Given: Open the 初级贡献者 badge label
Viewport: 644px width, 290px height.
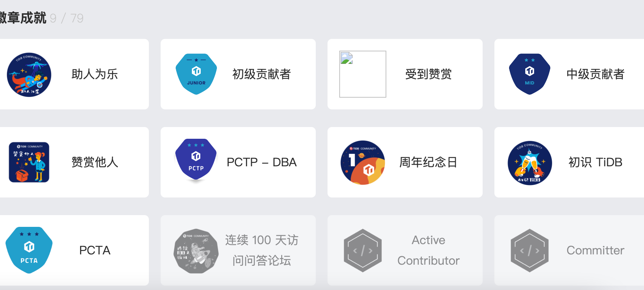Looking at the screenshot, I should point(261,74).
